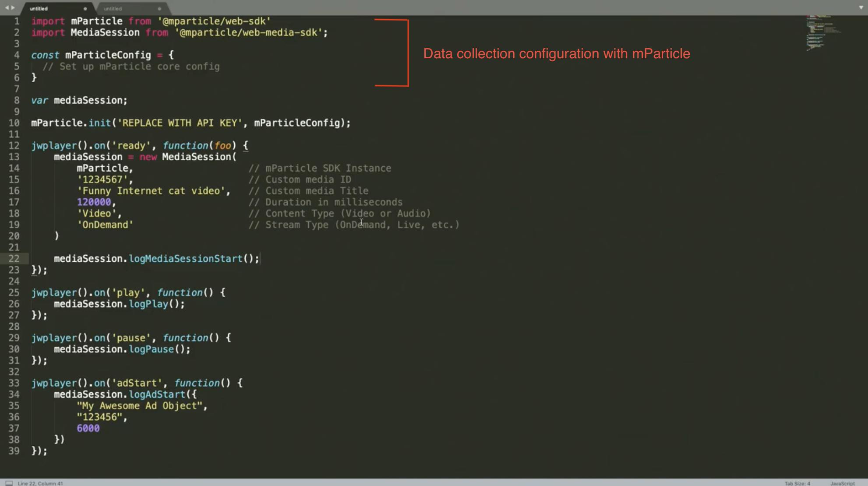Click line number 22 in the gutter
Viewport: 868px width, 486px height.
point(14,259)
